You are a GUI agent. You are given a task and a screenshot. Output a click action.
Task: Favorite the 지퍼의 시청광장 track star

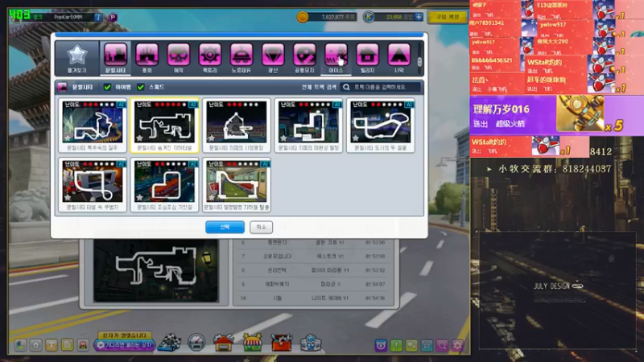(x=212, y=138)
